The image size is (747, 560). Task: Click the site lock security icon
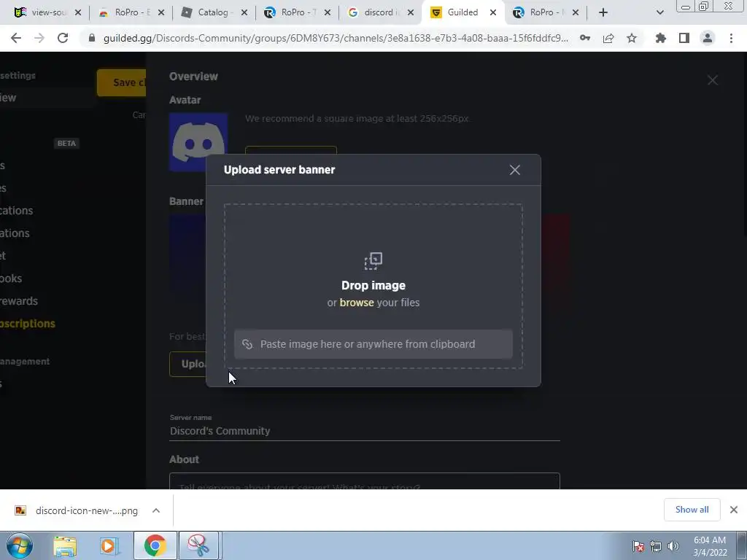[x=92, y=38]
